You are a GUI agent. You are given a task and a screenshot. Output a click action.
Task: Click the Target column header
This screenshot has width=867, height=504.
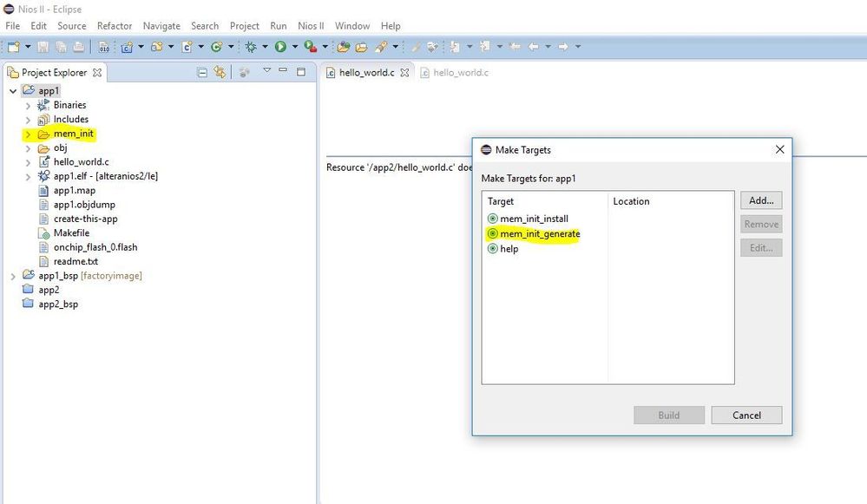click(x=501, y=202)
